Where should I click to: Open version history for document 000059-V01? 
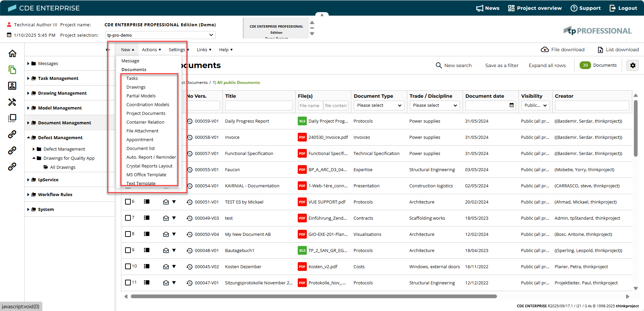190,121
